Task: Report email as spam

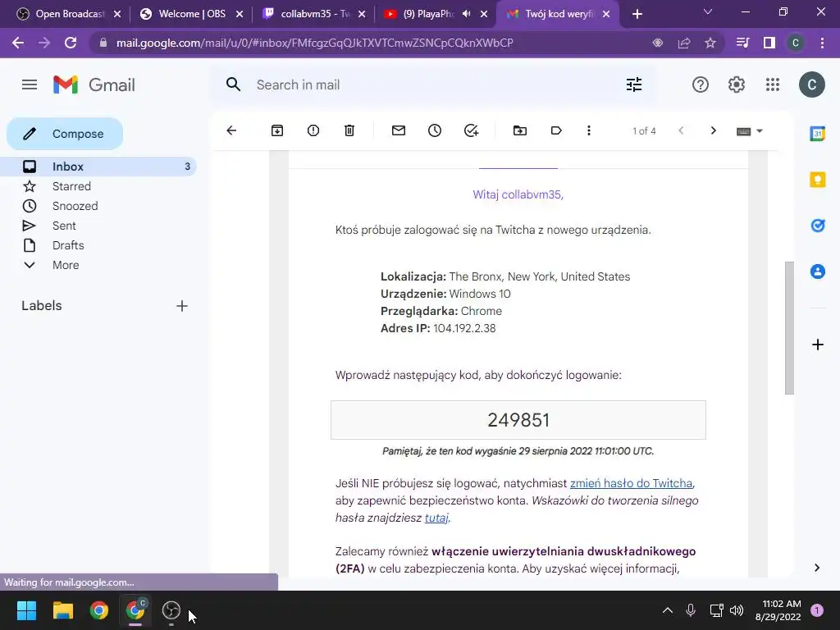Action: click(x=313, y=130)
